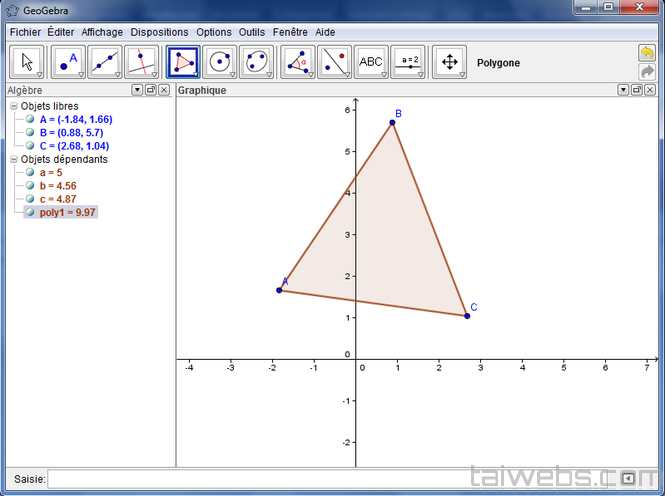
Task: Undock the Graphique panel into a window
Action: [x=637, y=90]
